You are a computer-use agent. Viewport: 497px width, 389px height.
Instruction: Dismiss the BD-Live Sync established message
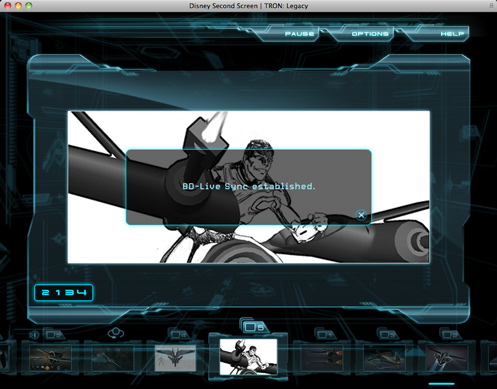tap(361, 215)
